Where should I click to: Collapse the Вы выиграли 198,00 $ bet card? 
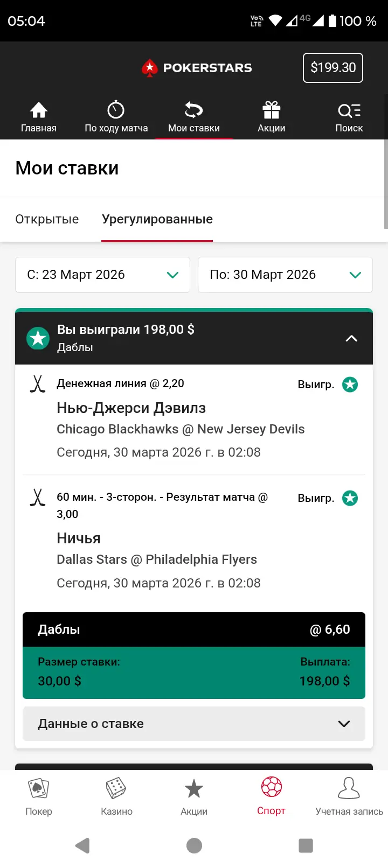pyautogui.click(x=351, y=339)
